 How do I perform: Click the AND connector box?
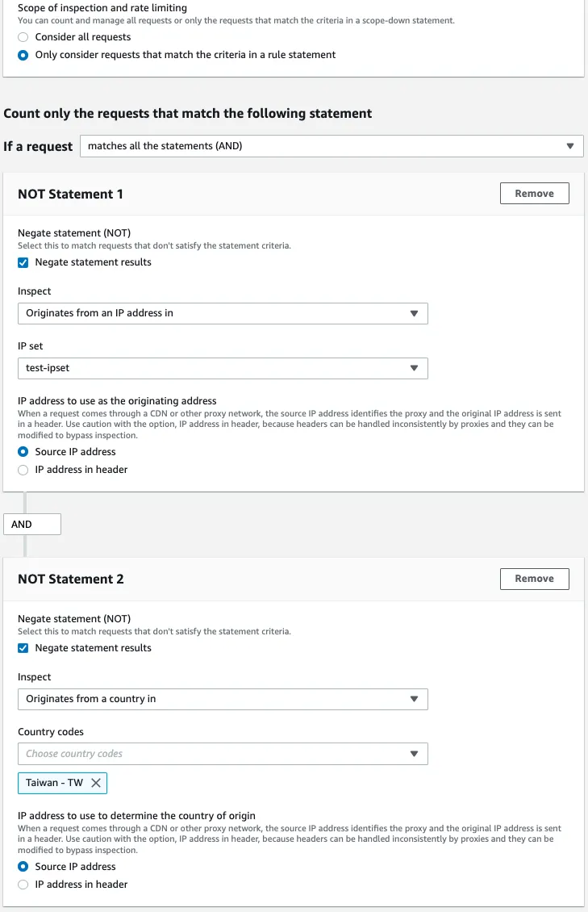[32, 525]
